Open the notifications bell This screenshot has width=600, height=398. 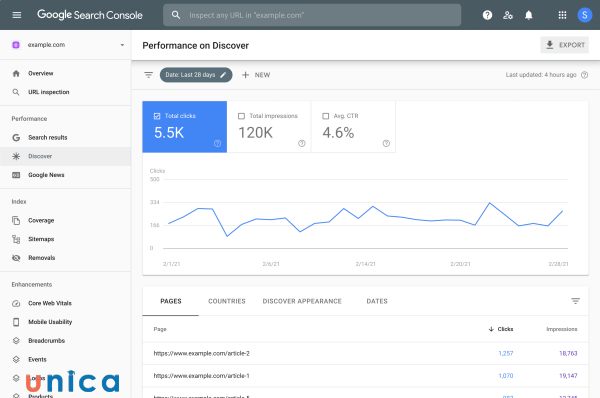tap(528, 15)
